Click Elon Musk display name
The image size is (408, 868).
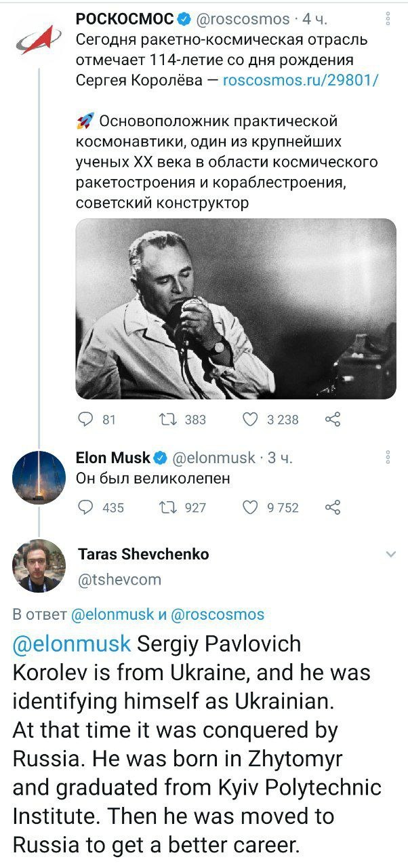(x=113, y=458)
